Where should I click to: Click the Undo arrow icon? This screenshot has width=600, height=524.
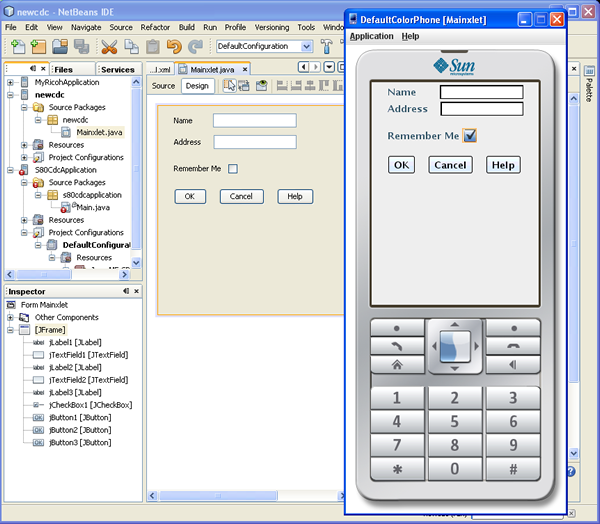(174, 46)
